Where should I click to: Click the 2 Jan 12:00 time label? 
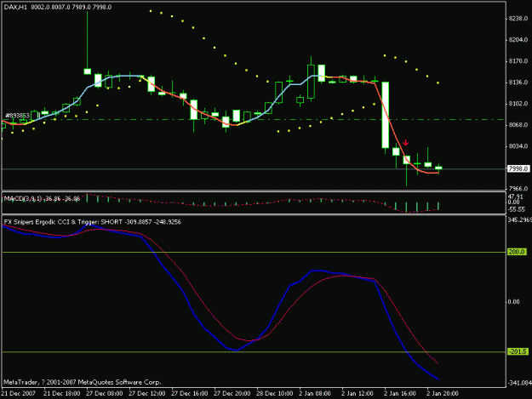[x=358, y=394]
